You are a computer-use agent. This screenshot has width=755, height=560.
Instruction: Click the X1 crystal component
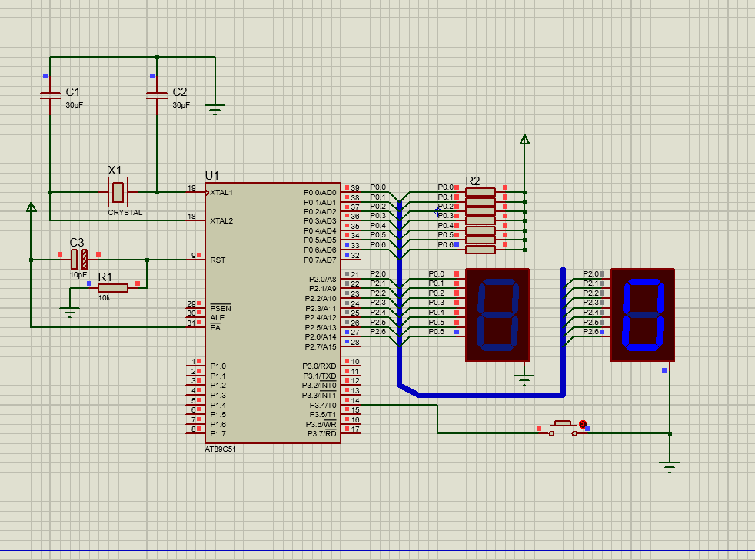click(x=118, y=192)
